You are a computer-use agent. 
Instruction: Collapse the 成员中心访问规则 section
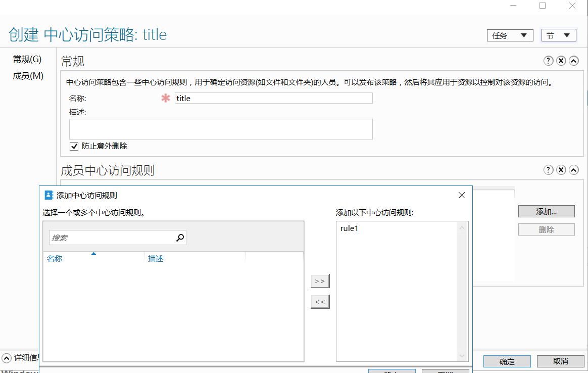pos(573,170)
